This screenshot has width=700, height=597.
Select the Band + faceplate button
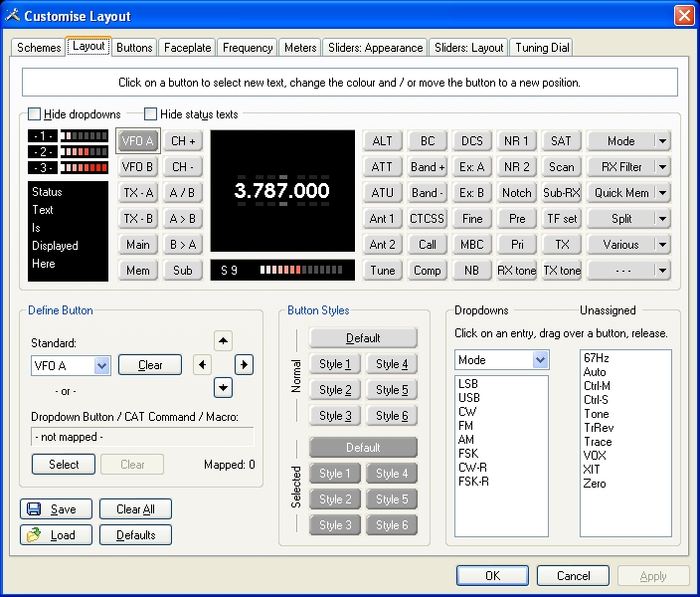point(428,167)
